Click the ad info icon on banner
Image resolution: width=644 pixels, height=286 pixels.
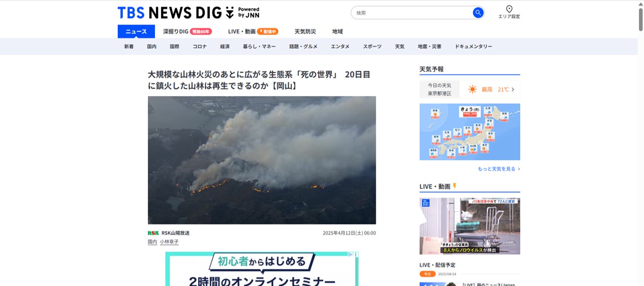[351, 255]
